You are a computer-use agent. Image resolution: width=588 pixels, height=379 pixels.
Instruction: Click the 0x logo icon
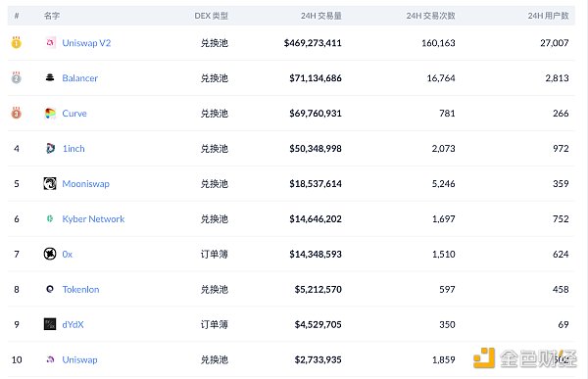point(50,254)
